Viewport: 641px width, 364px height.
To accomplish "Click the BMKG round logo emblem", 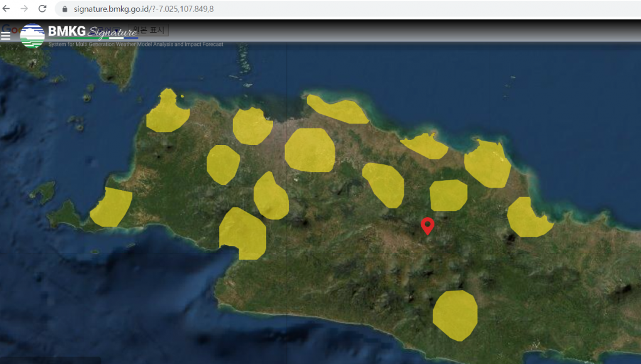I will 32,36.
